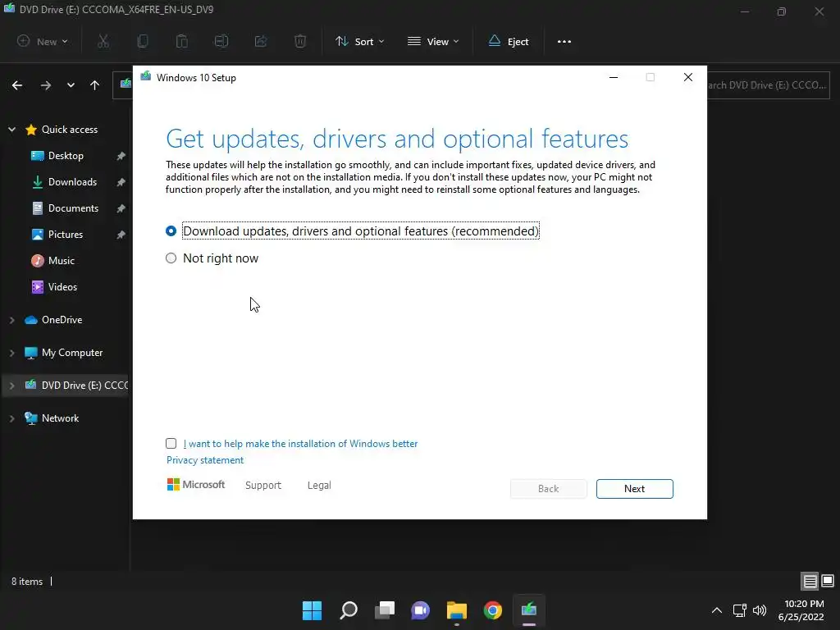Click the volume speaker icon

point(760,610)
